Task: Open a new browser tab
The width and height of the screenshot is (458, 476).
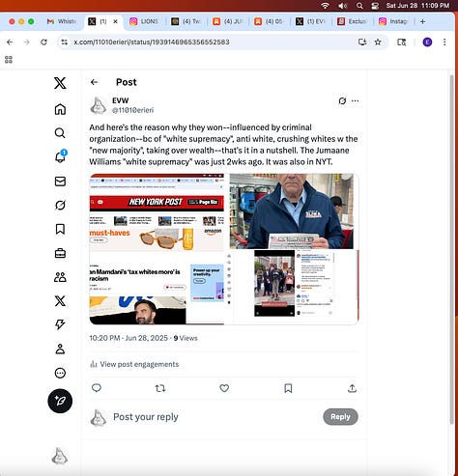Action: [422, 21]
